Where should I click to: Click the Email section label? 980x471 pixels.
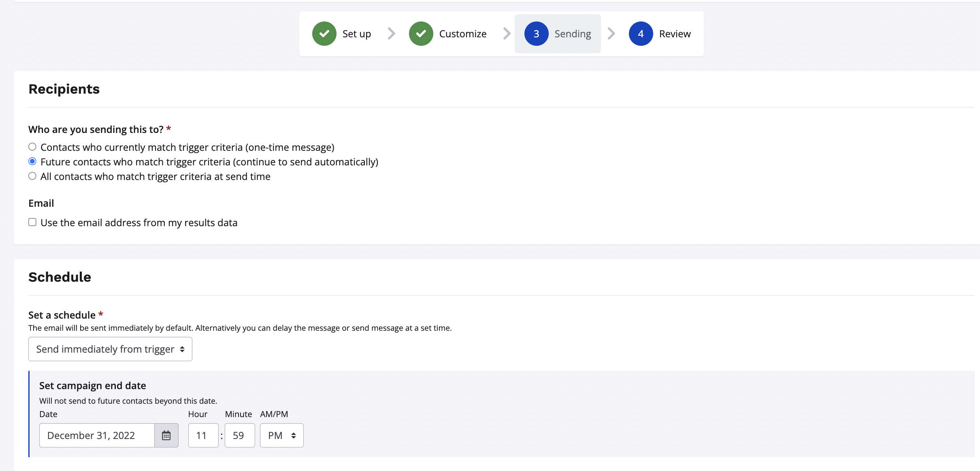(x=41, y=203)
